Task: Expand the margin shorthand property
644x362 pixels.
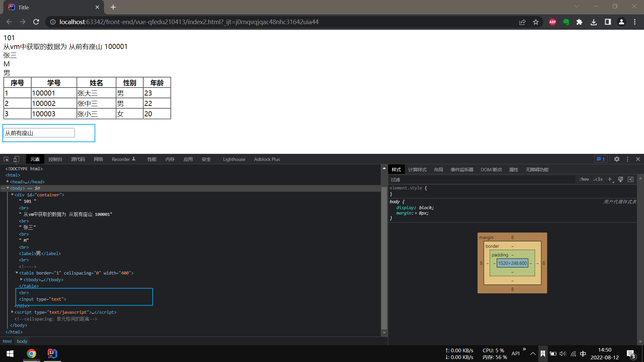Action: (x=416, y=213)
